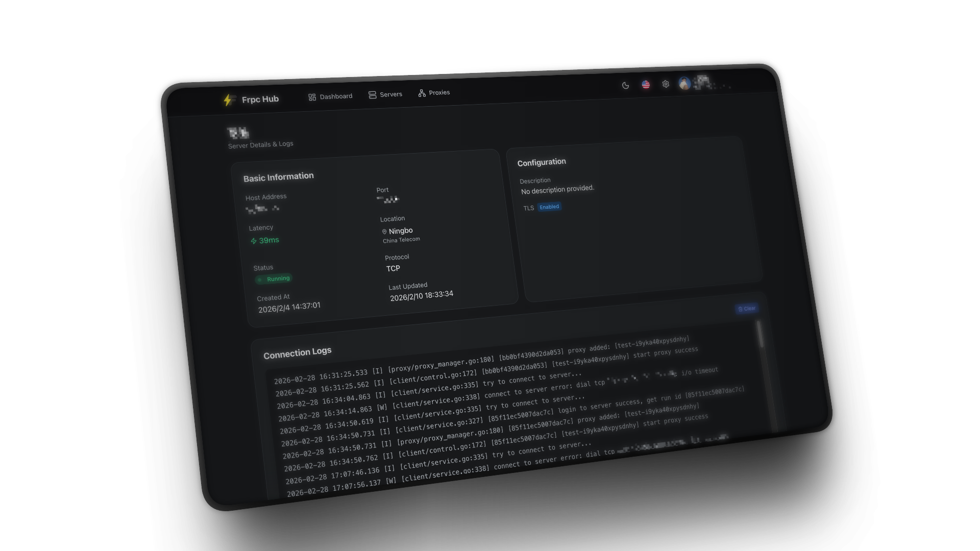Select the TCP protocol value
Image resolution: width=980 pixels, height=551 pixels.
point(393,268)
